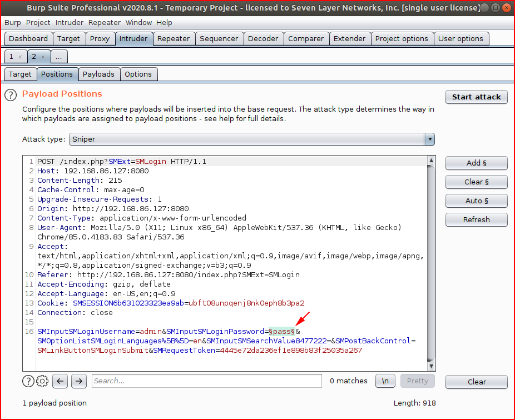Viewport: 515px width, 420px height.
Task: Click the Host header value 192.168.86.127:8080
Action: (x=106, y=171)
